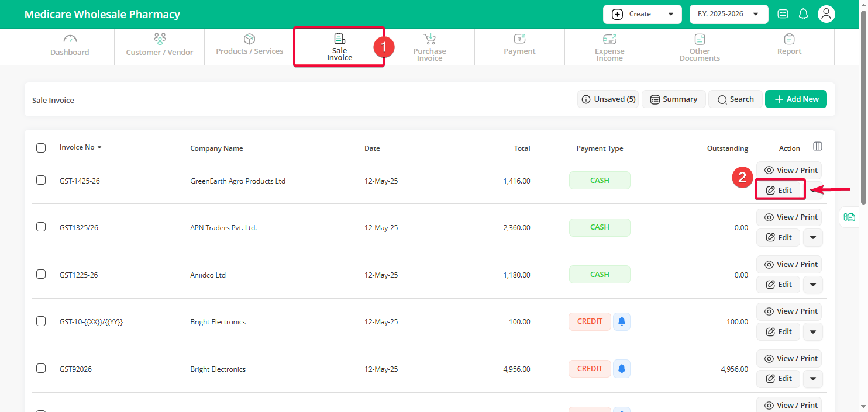Viewport: 868px width, 412px height.
Task: Click the Company Name column header
Action: click(216, 148)
